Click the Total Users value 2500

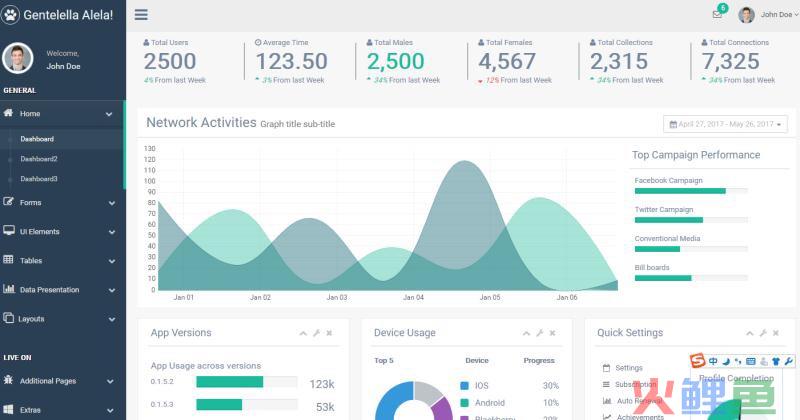pyautogui.click(x=169, y=61)
